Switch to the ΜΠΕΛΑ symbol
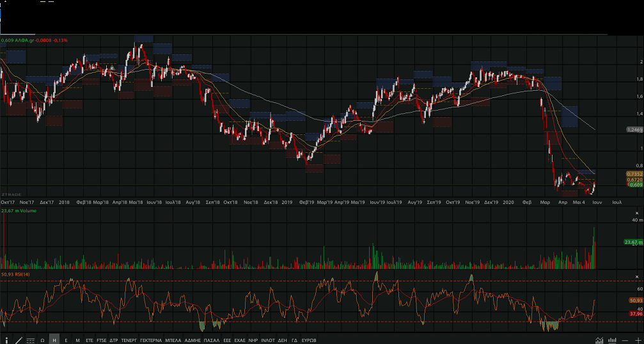Image resolution: width=644 pixels, height=344 pixels. [173, 340]
